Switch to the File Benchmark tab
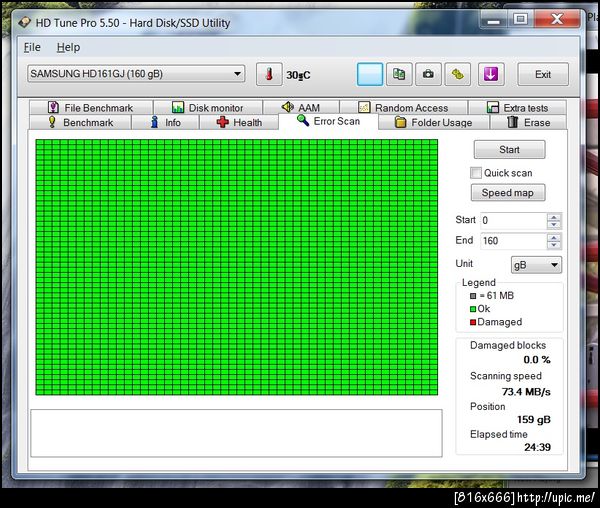 91,107
